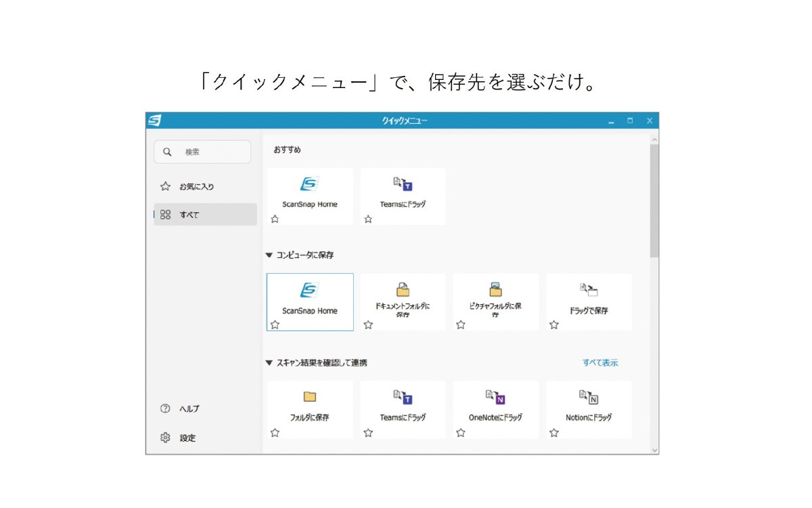The height and width of the screenshot is (508, 812).
Task: Toggle favorite star on ピクチャフォルダに保存 tile
Action: [x=461, y=325]
